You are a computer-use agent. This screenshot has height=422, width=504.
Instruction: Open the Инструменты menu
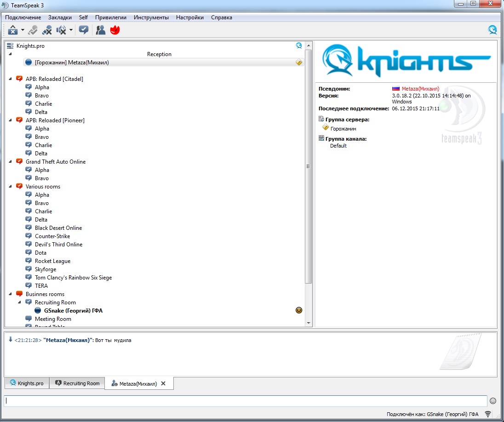click(151, 17)
